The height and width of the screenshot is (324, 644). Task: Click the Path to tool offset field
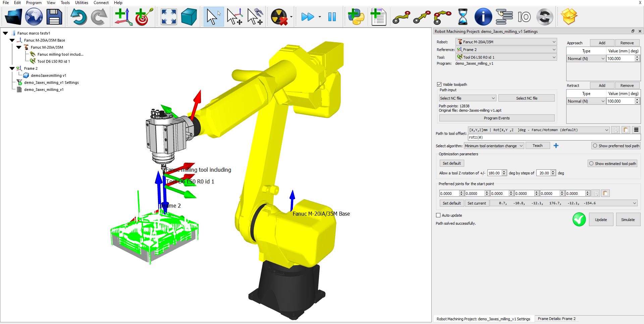click(x=553, y=137)
